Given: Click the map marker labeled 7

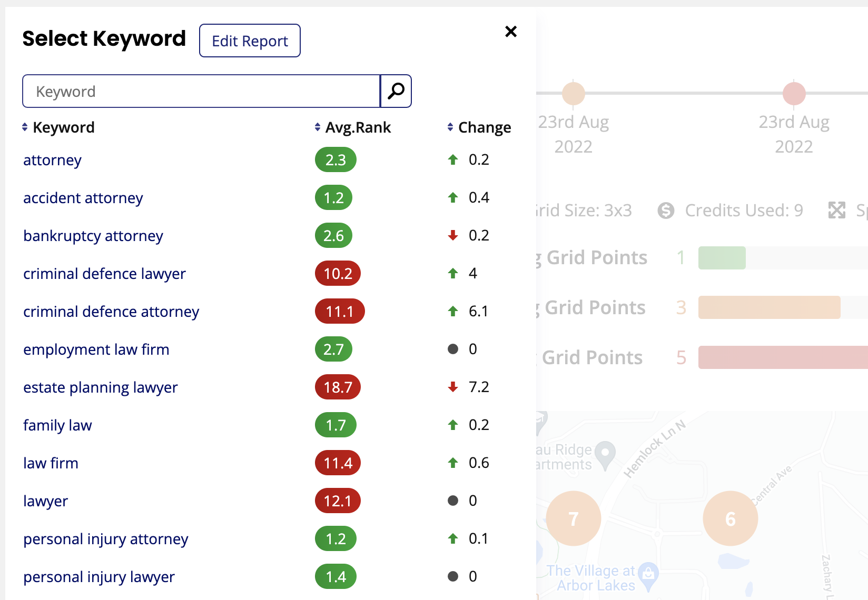Looking at the screenshot, I should [573, 518].
